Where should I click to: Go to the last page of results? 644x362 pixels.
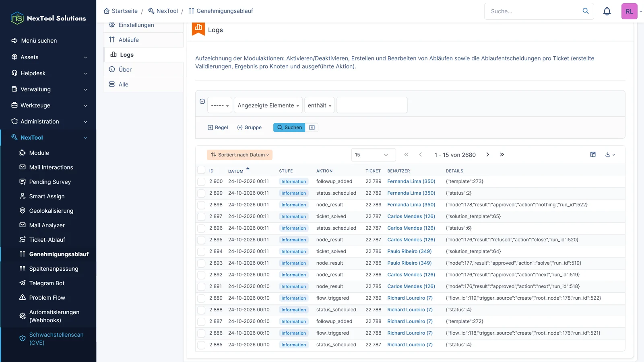502,154
